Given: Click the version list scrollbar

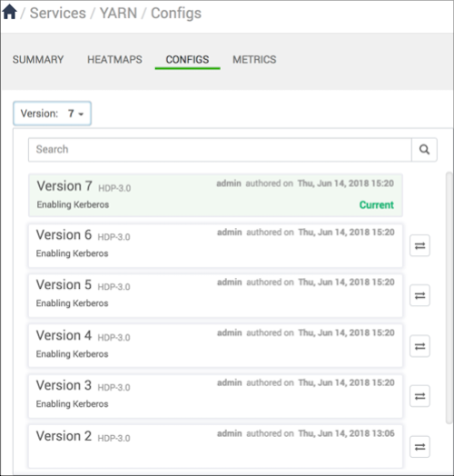Looking at the screenshot, I should [x=449, y=298].
